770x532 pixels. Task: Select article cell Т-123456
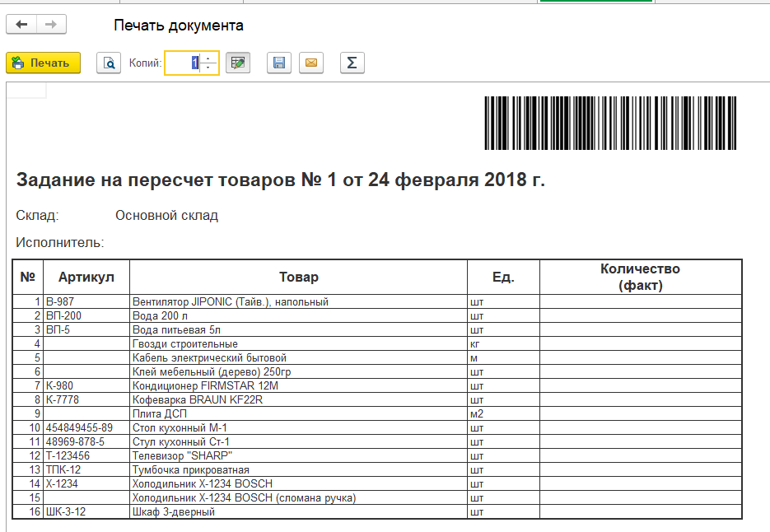point(86,456)
